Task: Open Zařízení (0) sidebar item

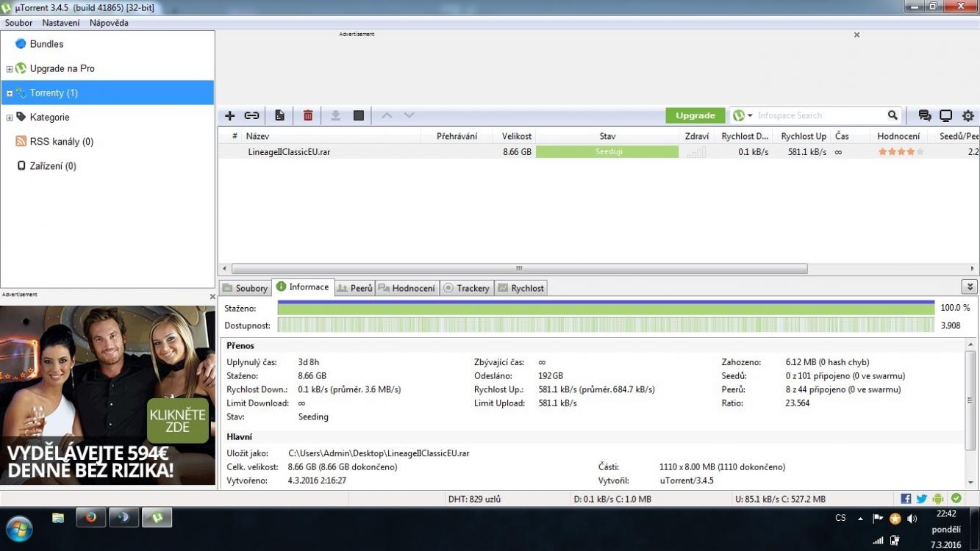Action: coord(52,166)
